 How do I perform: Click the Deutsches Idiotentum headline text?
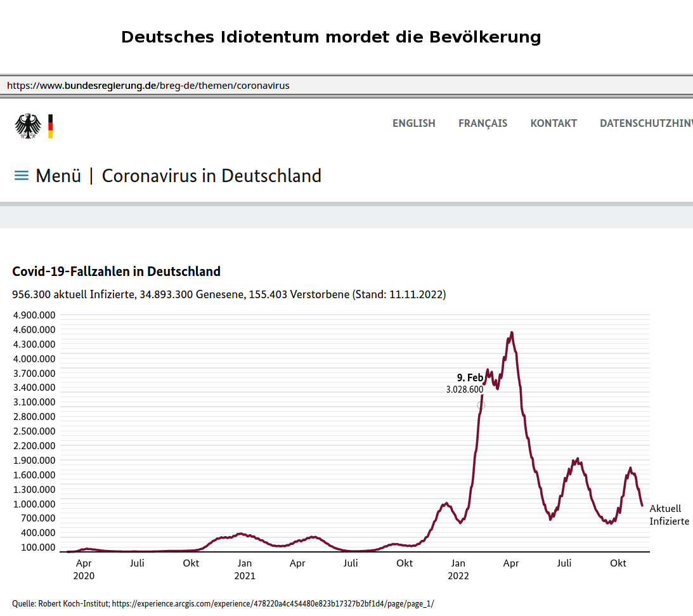[x=331, y=37]
